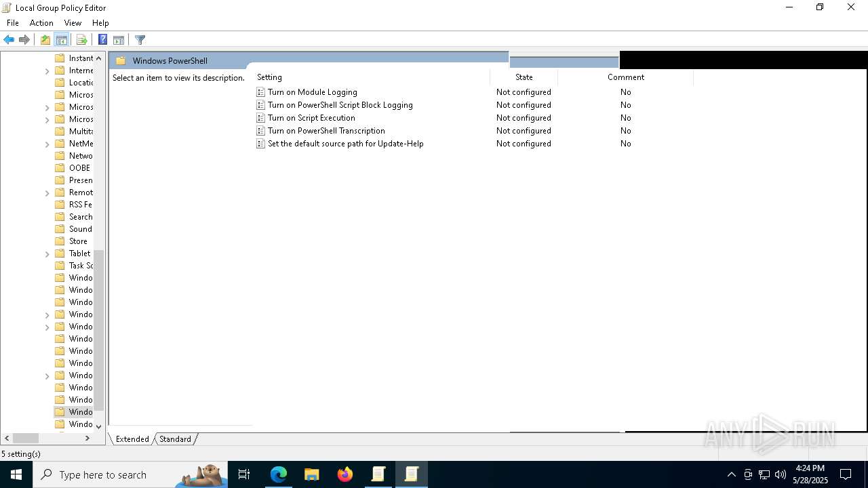868x488 pixels.
Task: Sort by the State column header
Action: 524,77
